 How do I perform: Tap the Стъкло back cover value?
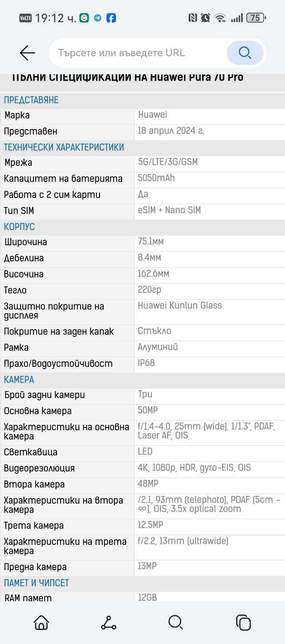coord(154,331)
